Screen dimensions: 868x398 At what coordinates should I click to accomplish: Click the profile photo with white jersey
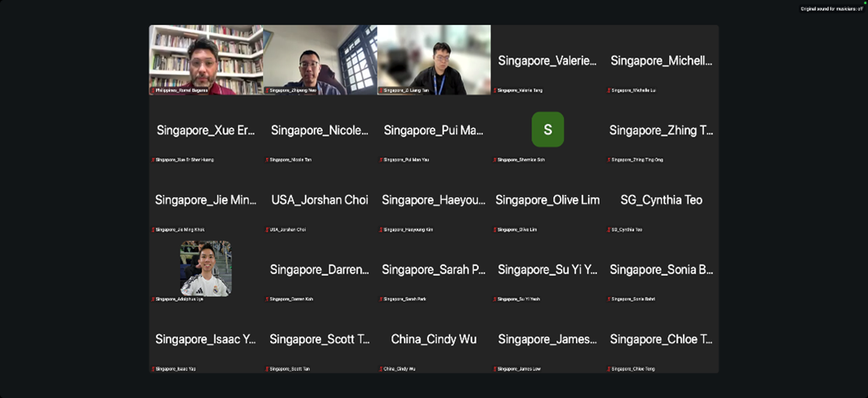[x=205, y=268]
